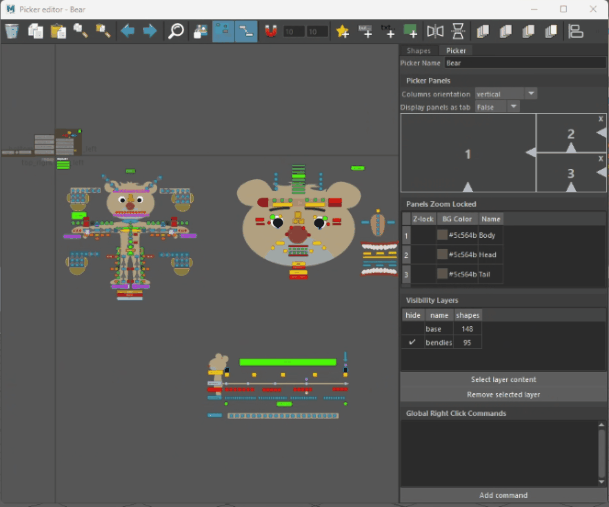The height and width of the screenshot is (507, 609).
Task: Toggle the hierarchy connections highlighted button
Action: click(x=246, y=31)
